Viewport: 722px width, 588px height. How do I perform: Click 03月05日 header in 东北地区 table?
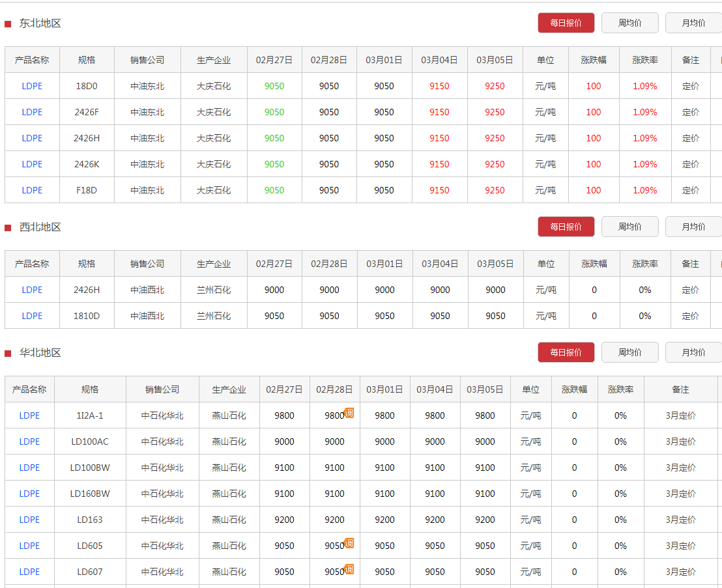pyautogui.click(x=495, y=60)
